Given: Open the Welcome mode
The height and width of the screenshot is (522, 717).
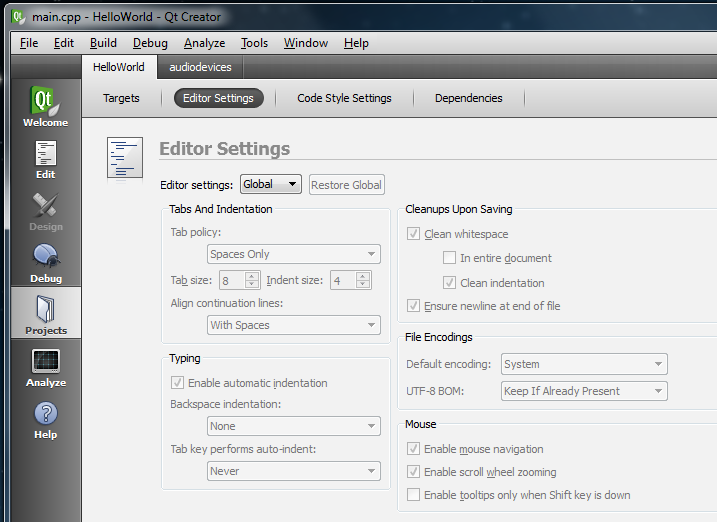Looking at the screenshot, I should tap(46, 107).
